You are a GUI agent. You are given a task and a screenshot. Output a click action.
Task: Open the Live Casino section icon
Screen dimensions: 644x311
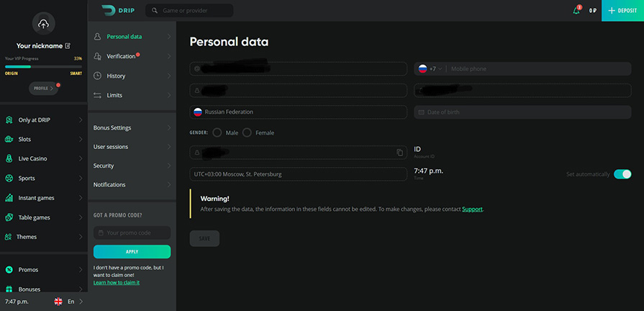[9, 158]
